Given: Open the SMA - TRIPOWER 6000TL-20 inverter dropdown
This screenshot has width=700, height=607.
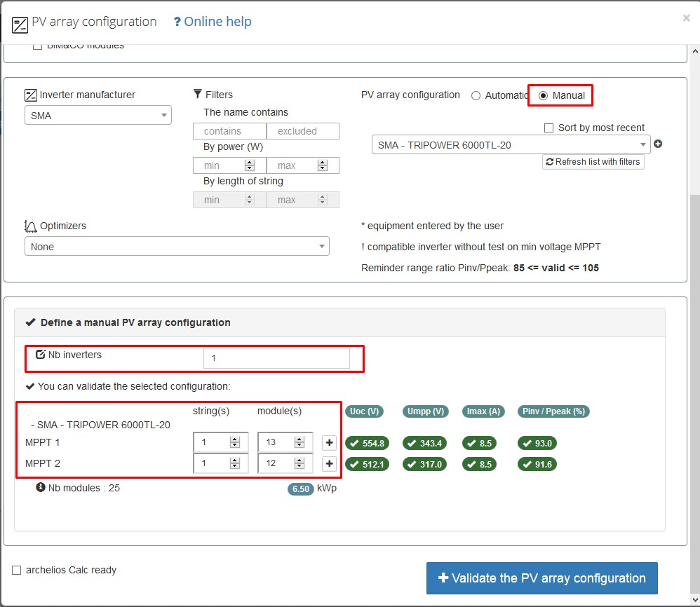Looking at the screenshot, I should point(511,145).
